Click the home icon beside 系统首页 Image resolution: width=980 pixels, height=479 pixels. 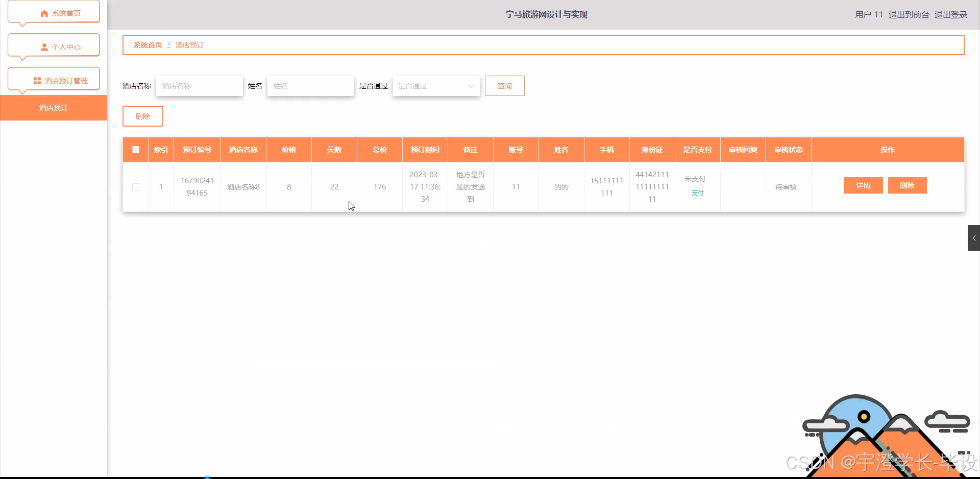click(43, 13)
